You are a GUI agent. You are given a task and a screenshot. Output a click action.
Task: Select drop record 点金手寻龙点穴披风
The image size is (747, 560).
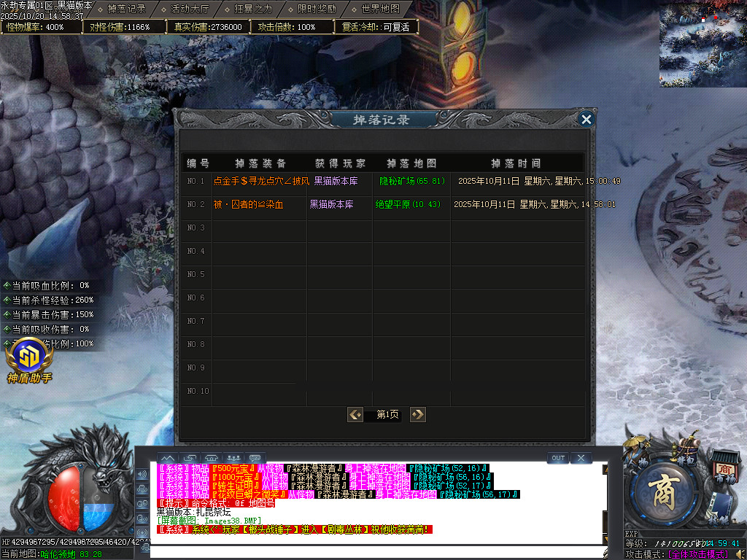point(261,181)
